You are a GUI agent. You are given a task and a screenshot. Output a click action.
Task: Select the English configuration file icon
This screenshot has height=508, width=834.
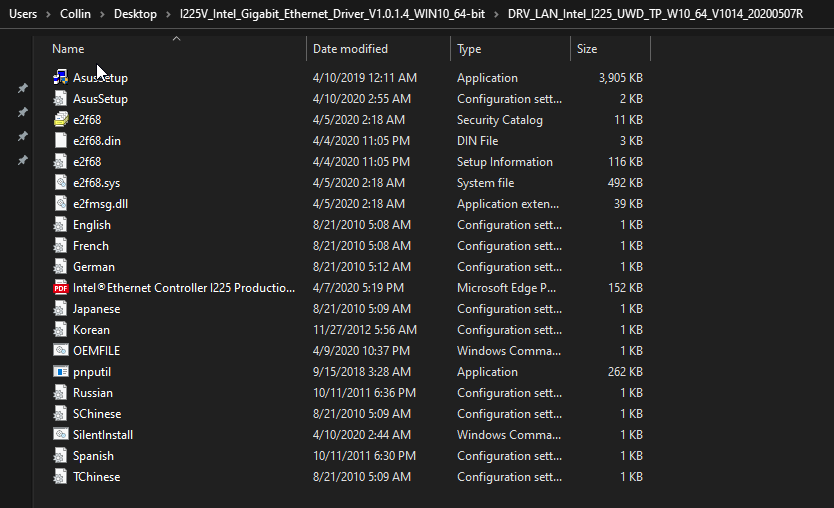[x=61, y=224]
